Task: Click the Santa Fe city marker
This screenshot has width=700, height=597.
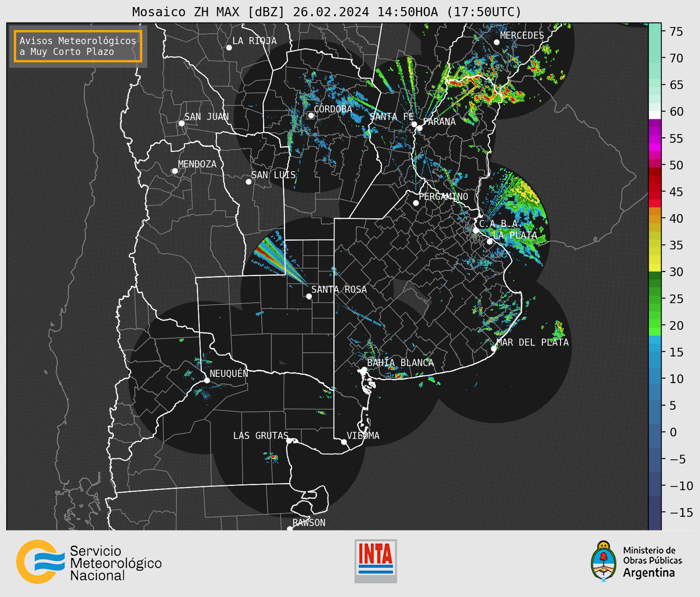Action: click(414, 125)
